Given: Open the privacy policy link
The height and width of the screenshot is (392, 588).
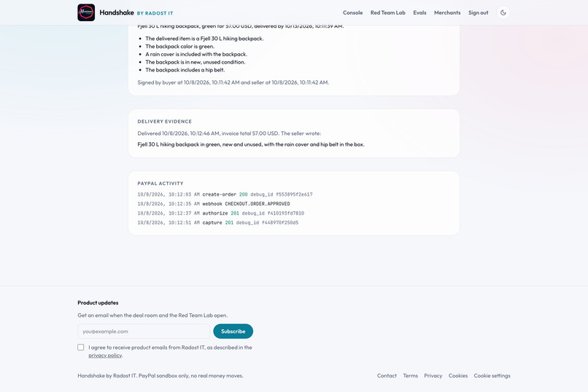Looking at the screenshot, I should pyautogui.click(x=105, y=356).
